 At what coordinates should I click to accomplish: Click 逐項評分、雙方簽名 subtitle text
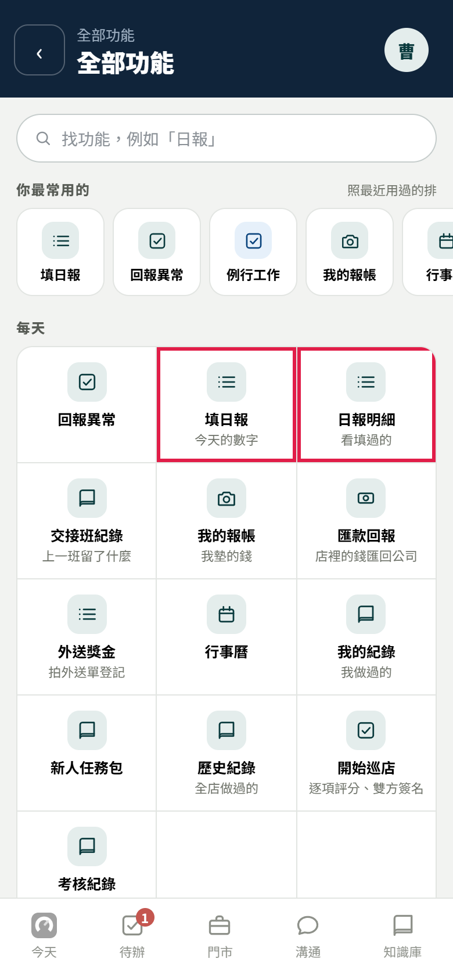pyautogui.click(x=366, y=788)
